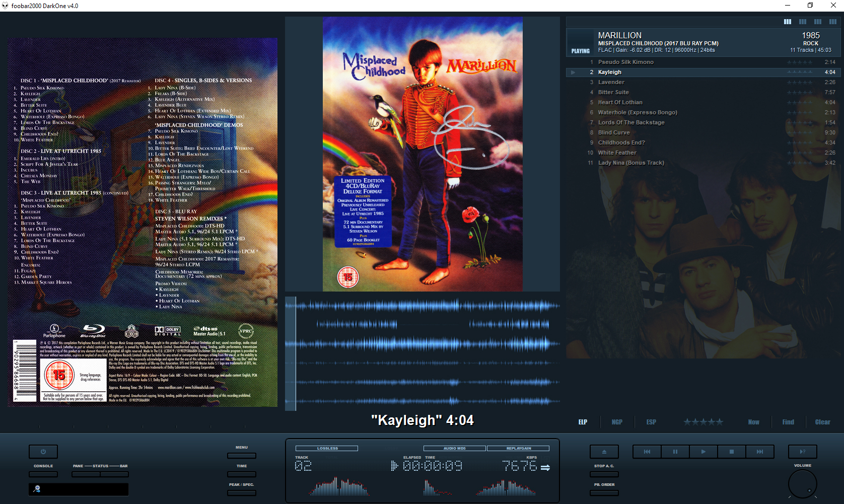Select the playing track Kayleigh
Screen dimensions: 844x504
(703, 73)
